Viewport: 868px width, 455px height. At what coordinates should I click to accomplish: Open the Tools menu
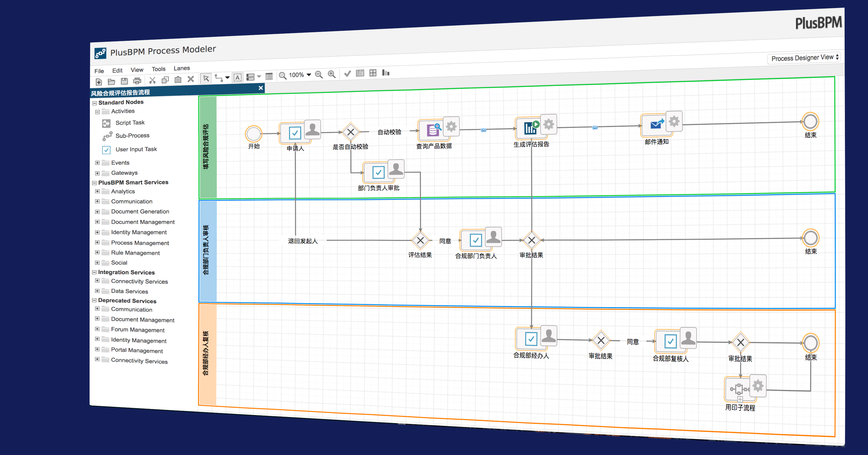coord(158,69)
